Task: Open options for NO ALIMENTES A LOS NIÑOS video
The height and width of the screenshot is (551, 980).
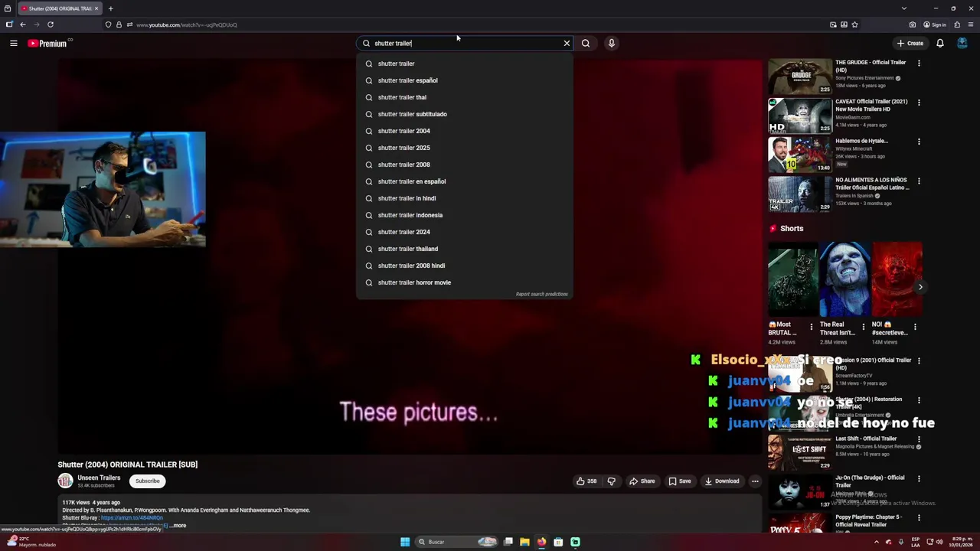Action: click(x=919, y=181)
